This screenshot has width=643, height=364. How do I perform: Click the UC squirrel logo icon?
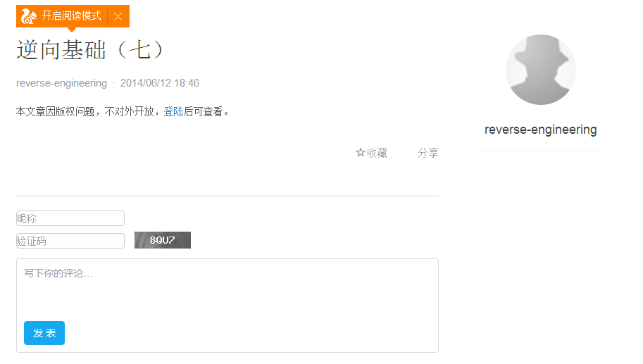[x=29, y=16]
